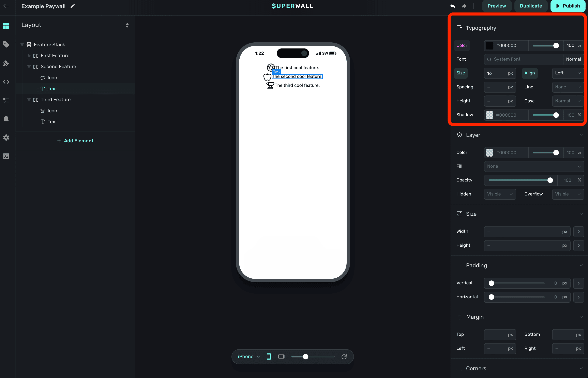Toggle the Align label in Typography
The width and height of the screenshot is (588, 378).
pos(529,73)
